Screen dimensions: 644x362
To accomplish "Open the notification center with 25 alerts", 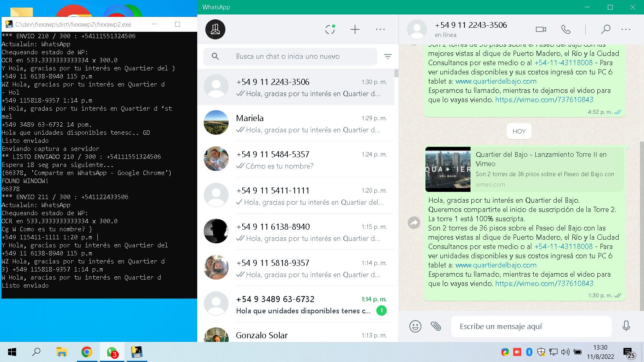I will tap(630, 353).
